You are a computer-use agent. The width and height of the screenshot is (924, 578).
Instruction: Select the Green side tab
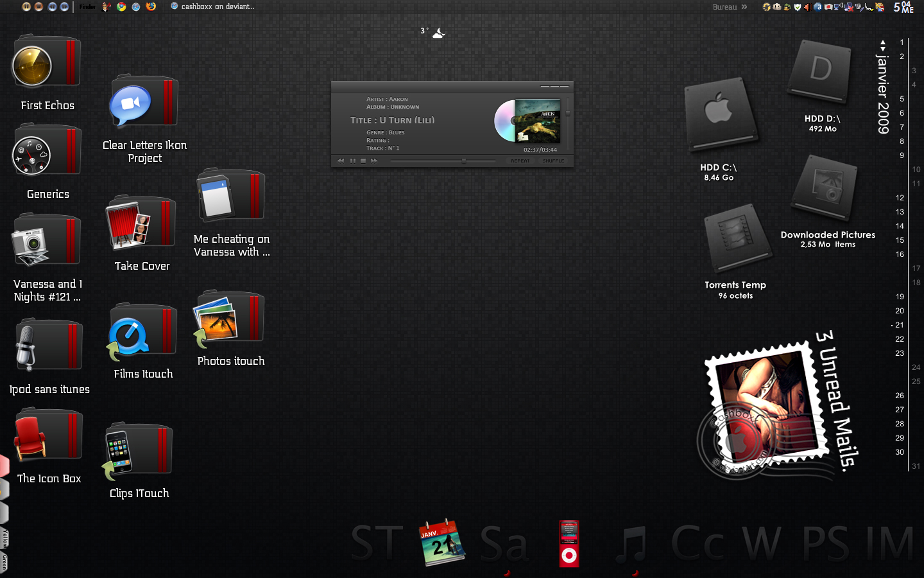tap(4, 562)
